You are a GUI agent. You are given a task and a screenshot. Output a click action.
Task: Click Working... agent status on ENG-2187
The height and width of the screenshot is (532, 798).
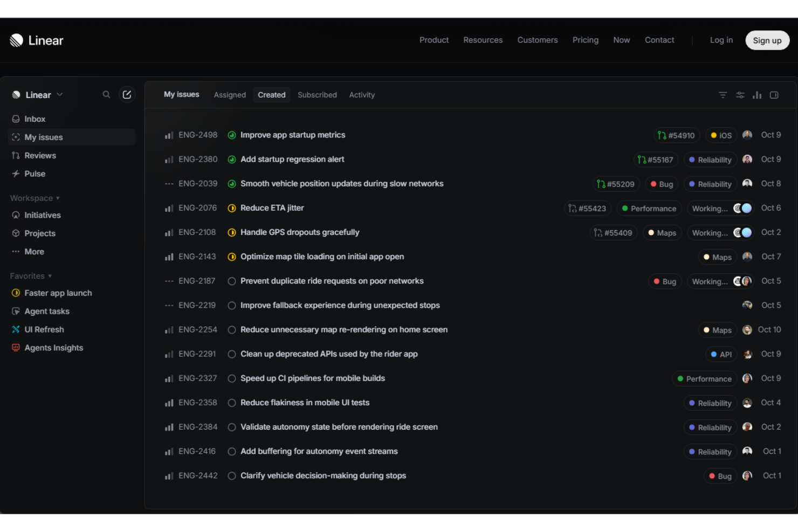coord(720,281)
